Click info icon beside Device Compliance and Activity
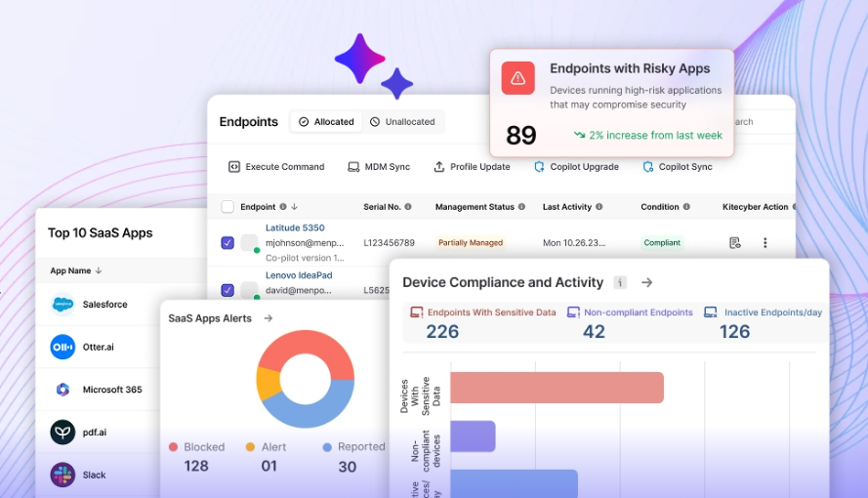This screenshot has height=498, width=868. tap(620, 282)
